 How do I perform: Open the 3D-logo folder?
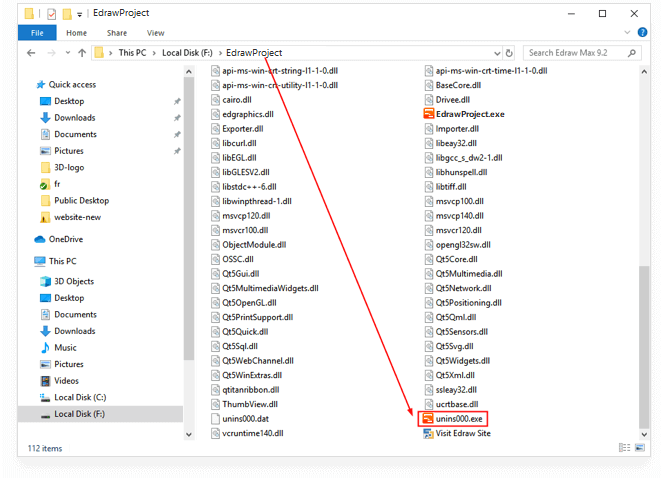(x=62, y=167)
